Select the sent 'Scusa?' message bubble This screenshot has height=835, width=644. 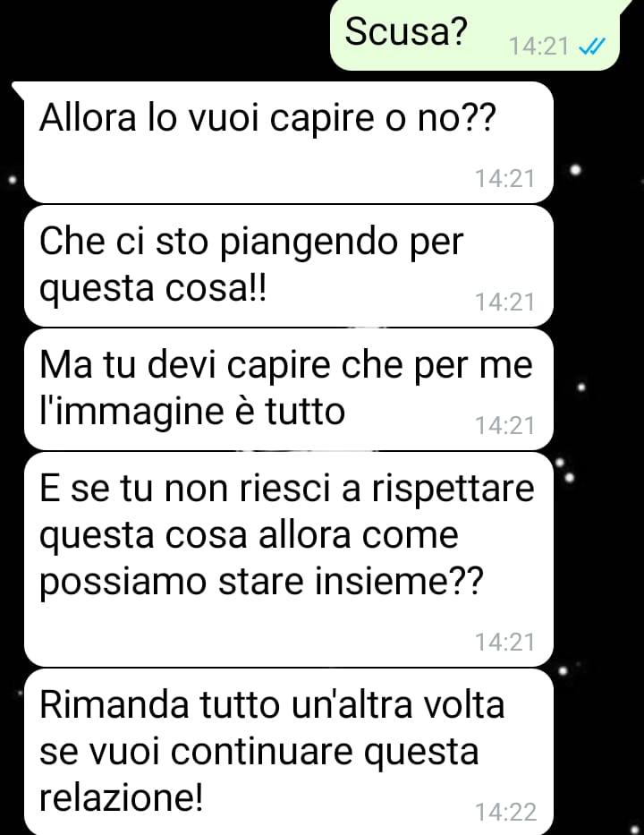(x=475, y=35)
